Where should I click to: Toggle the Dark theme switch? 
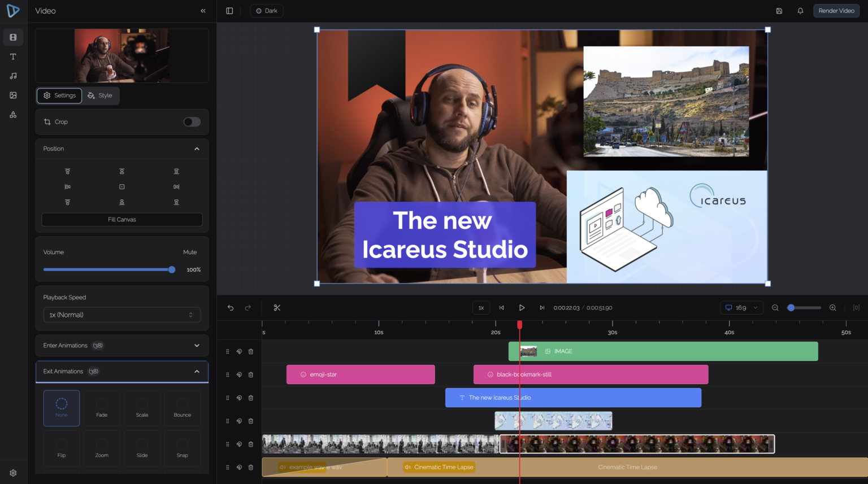click(x=267, y=11)
